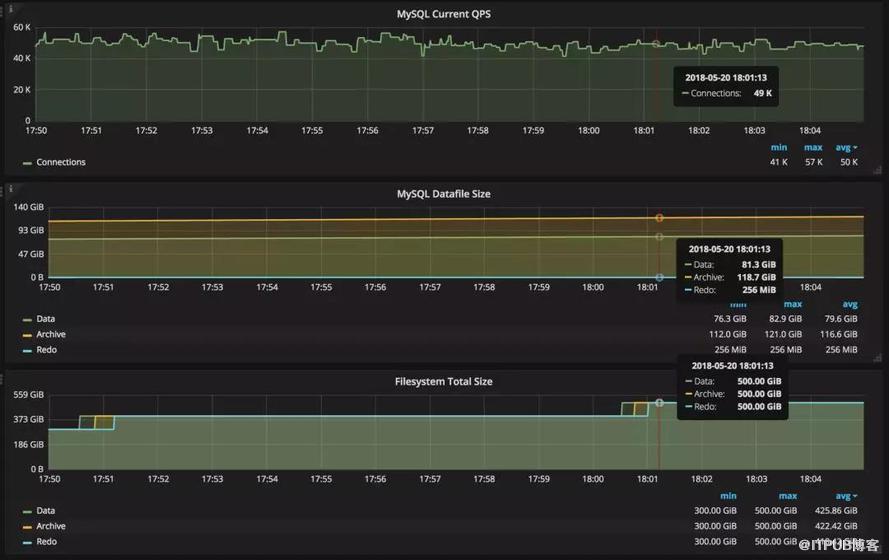The height and width of the screenshot is (560, 889).
Task: Sort the Datafile Size legend by the avg column
Action: click(850, 304)
